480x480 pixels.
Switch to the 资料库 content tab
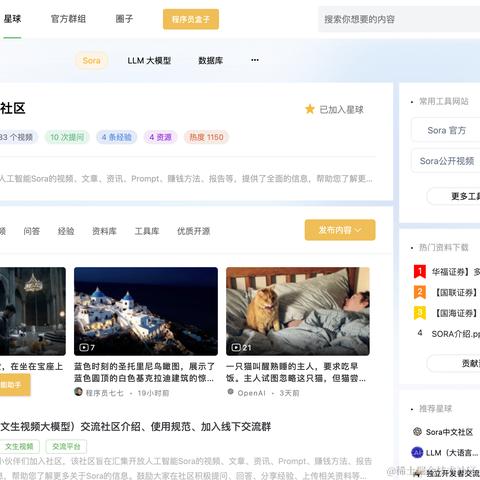[104, 231]
